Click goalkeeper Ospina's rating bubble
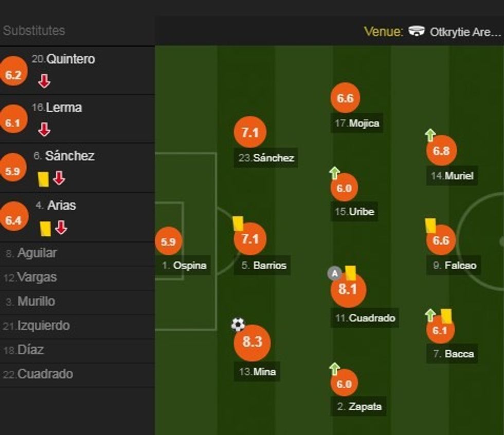The image size is (504, 435). coord(169,241)
